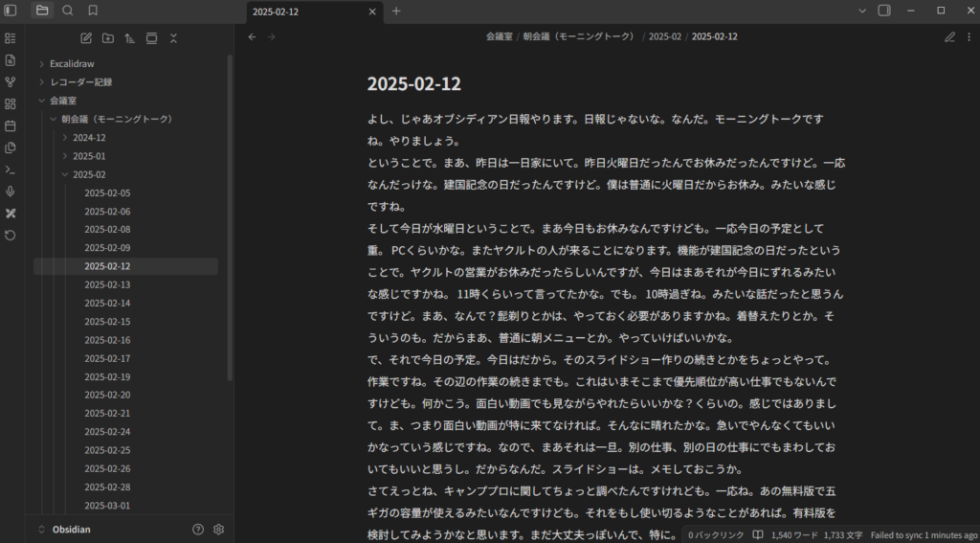The height and width of the screenshot is (543, 980).
Task: Toggle the left sidebar visibility
Action: [x=11, y=11]
